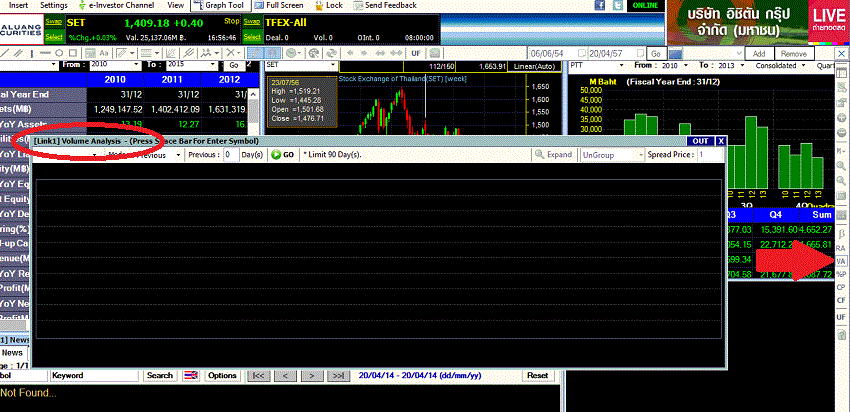Click the RA icon in right sidebar

(841, 248)
